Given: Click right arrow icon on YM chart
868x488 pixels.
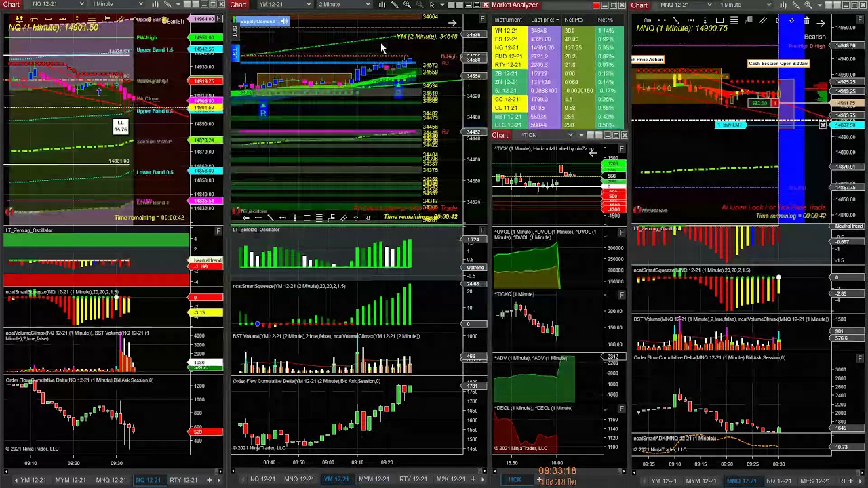Looking at the screenshot, I should pos(452,23).
